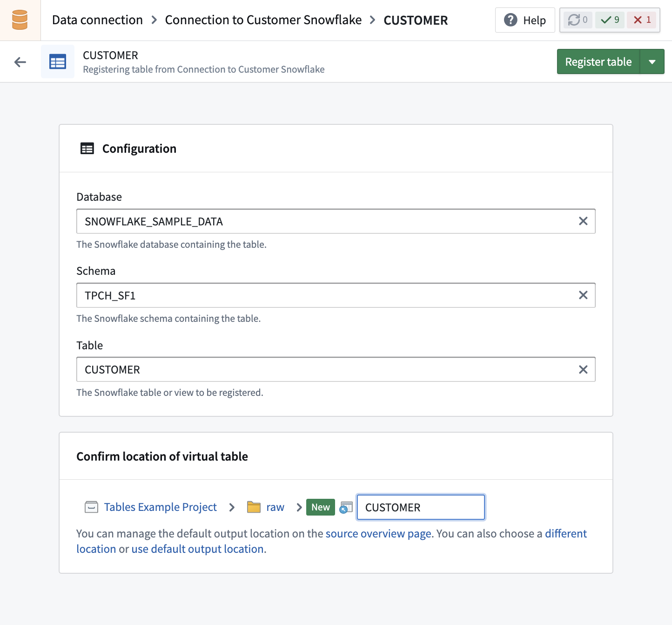Click the Configuration heading text
This screenshot has height=625, width=672.
click(139, 149)
